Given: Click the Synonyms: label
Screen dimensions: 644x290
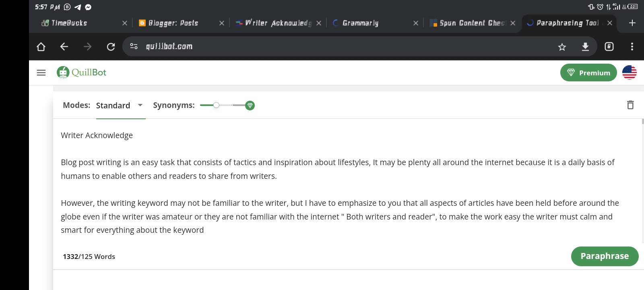Looking at the screenshot, I should pos(173,105).
